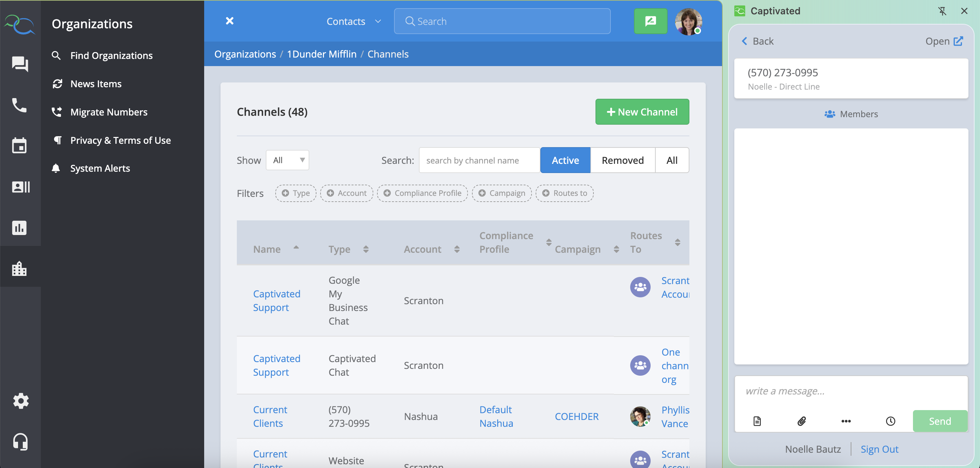
Task: Open the Contacts dropdown in top bar
Action: (354, 21)
